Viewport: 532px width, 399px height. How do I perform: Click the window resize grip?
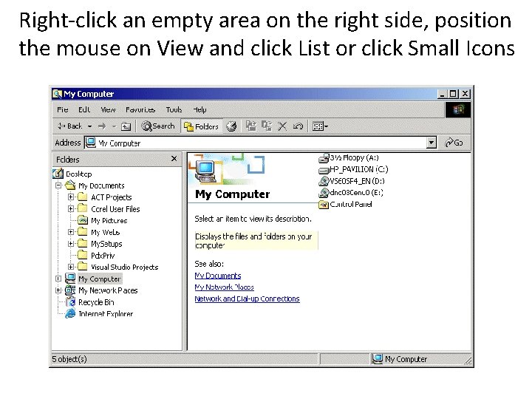tap(468, 361)
